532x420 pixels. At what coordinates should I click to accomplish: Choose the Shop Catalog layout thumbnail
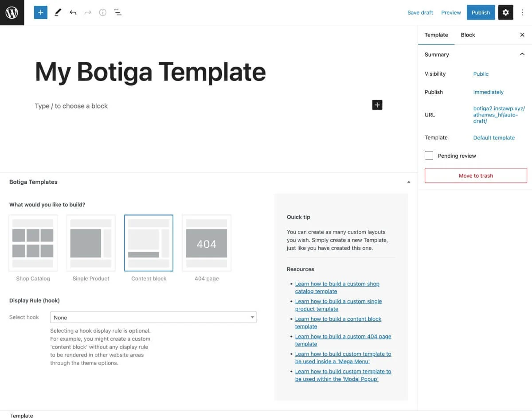tap(33, 243)
